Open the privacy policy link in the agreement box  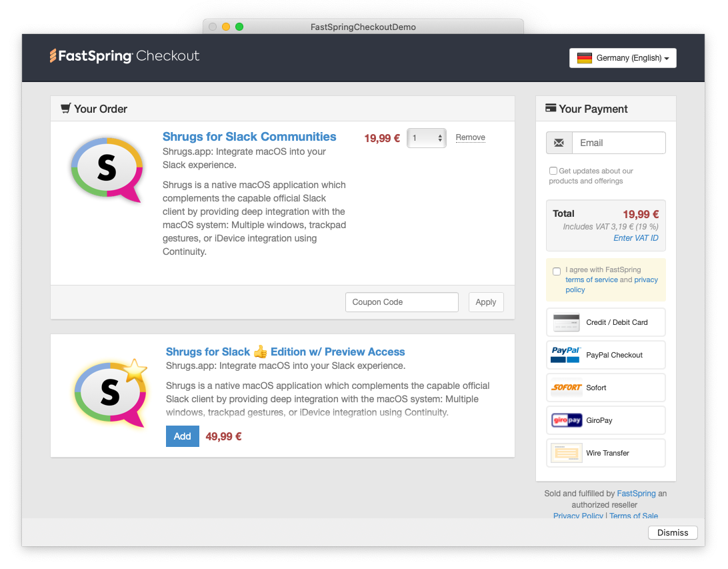646,279
